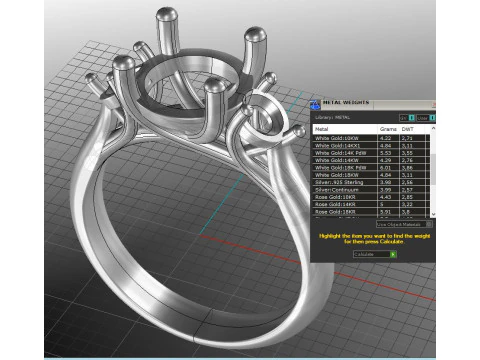The height and width of the screenshot is (360, 480).
Task: Sort by the Metal column header
Action: coord(345,129)
